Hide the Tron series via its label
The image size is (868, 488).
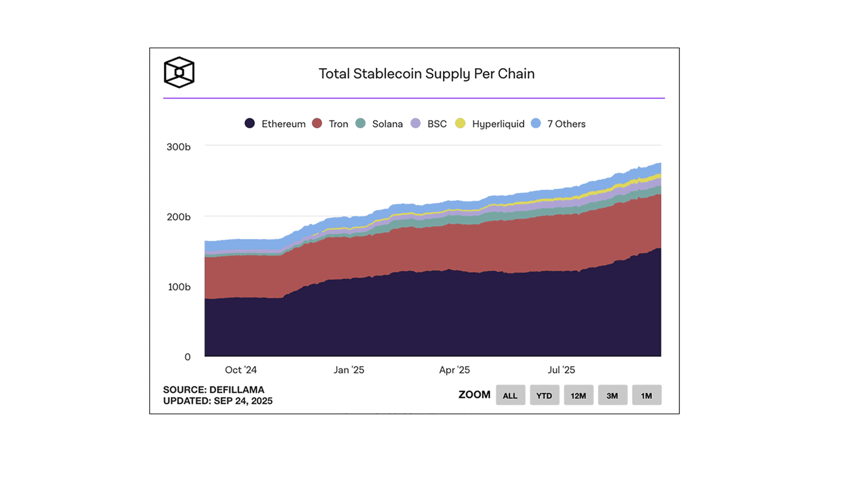click(338, 124)
